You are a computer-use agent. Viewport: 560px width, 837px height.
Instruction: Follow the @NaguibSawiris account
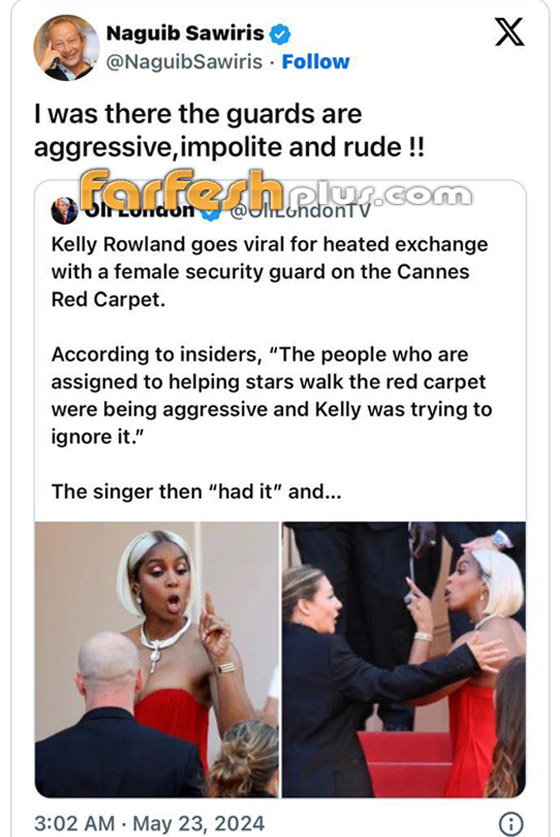click(316, 62)
